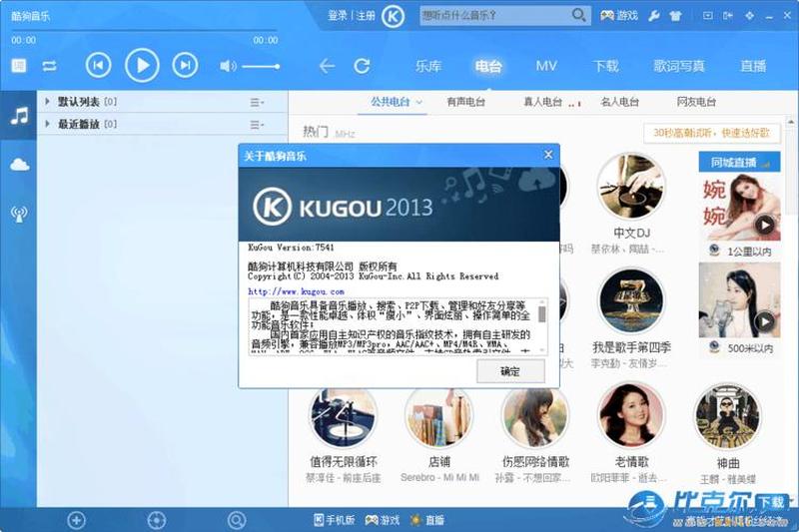The width and height of the screenshot is (799, 532).
Task: Click the 注册 register link
Action: tap(365, 16)
